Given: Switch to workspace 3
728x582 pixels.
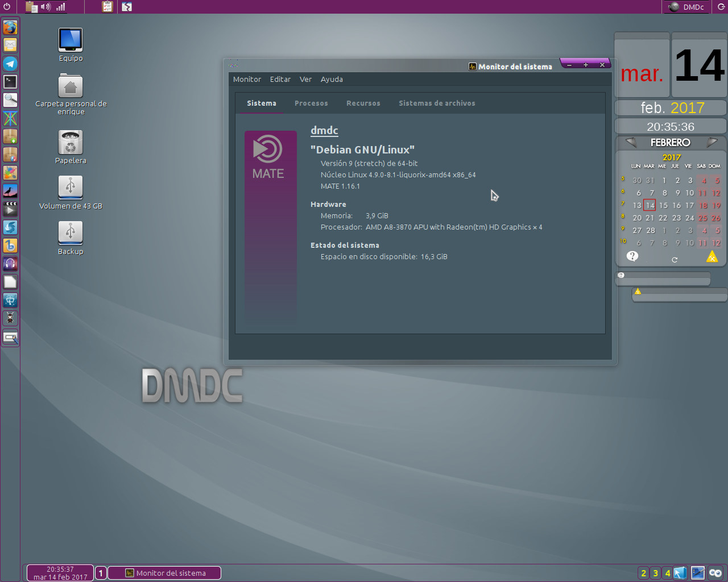Looking at the screenshot, I should click(656, 573).
